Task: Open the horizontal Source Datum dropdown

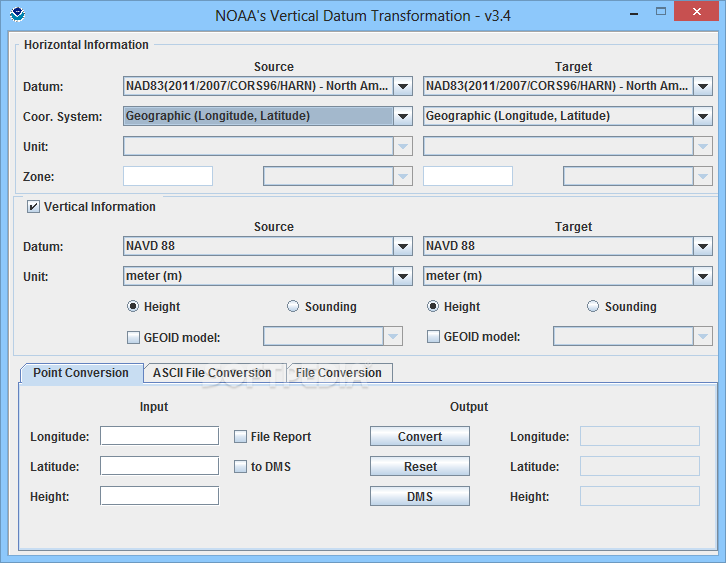Action: tap(268, 86)
